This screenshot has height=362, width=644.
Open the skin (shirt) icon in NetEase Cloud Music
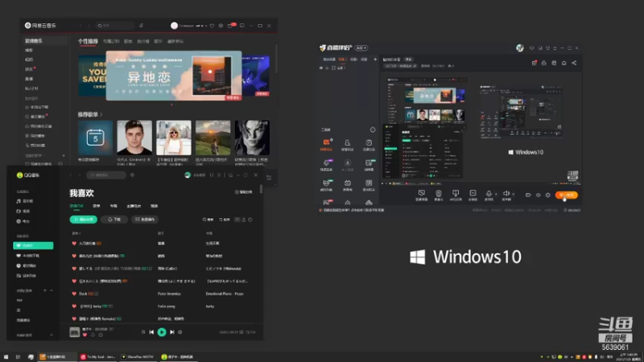pyautogui.click(x=212, y=26)
